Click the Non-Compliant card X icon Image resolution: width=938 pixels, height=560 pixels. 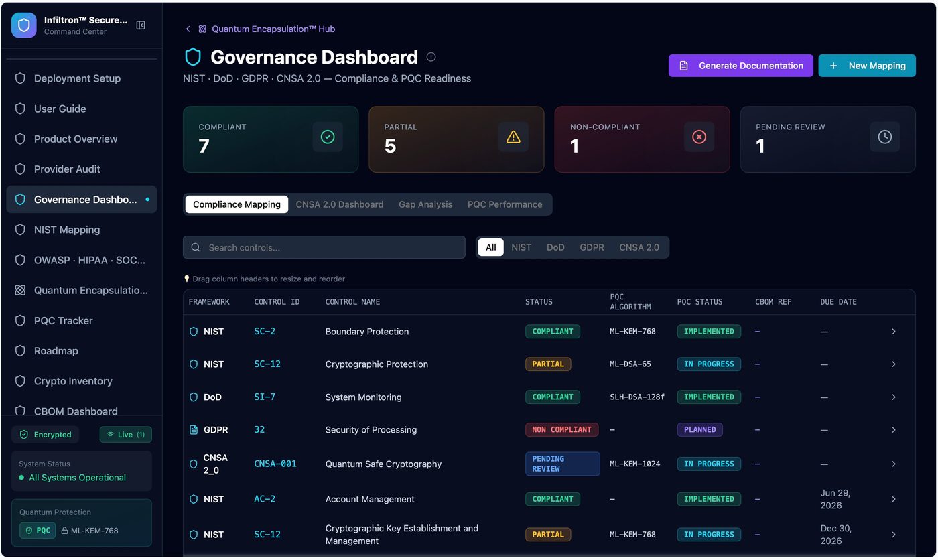pos(699,137)
